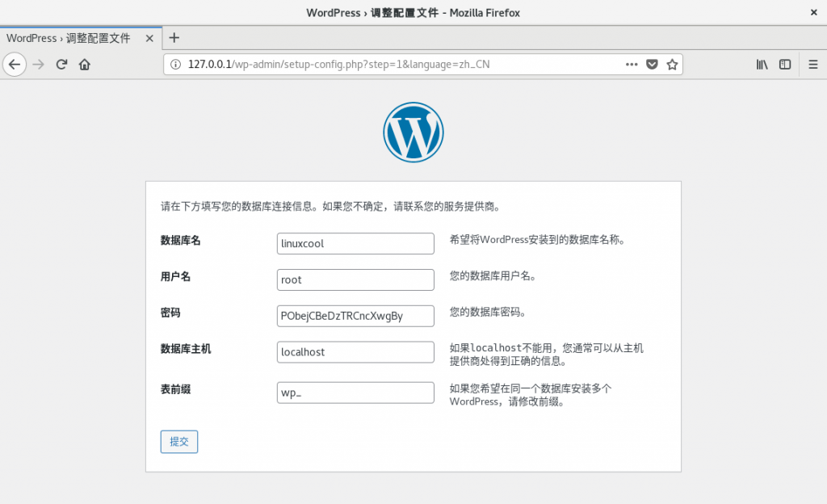Go to the Firefox home page
The image size is (827, 504).
click(84, 65)
